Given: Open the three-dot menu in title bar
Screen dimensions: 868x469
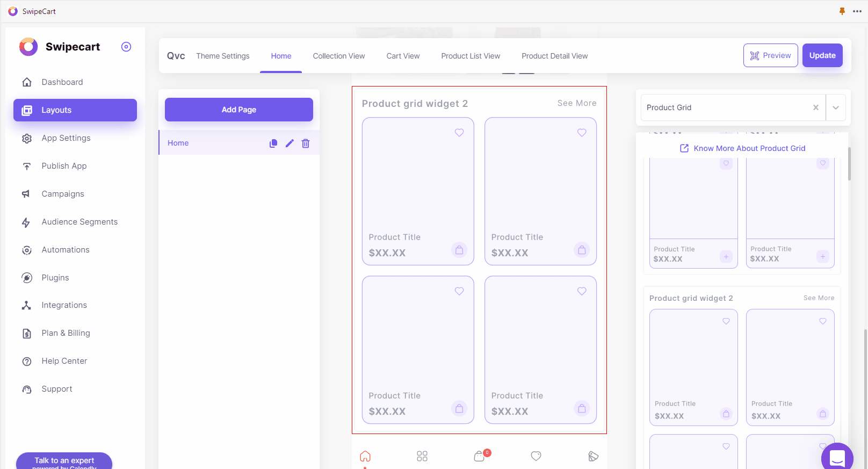Looking at the screenshot, I should click(x=857, y=11).
